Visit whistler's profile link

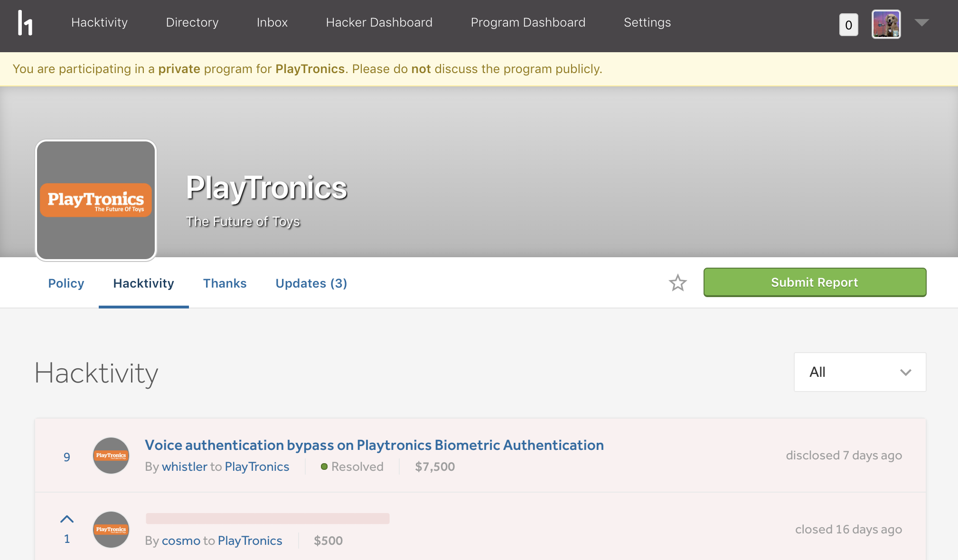coord(185,467)
